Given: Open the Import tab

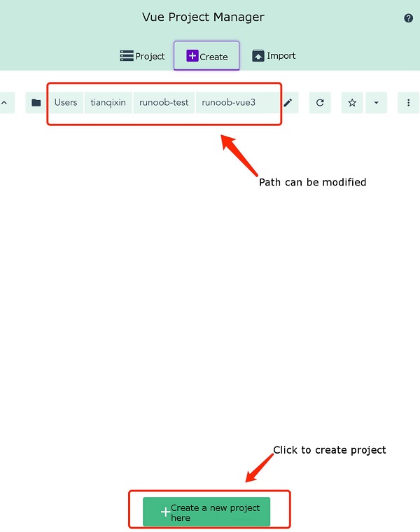Looking at the screenshot, I should pyautogui.click(x=274, y=56).
